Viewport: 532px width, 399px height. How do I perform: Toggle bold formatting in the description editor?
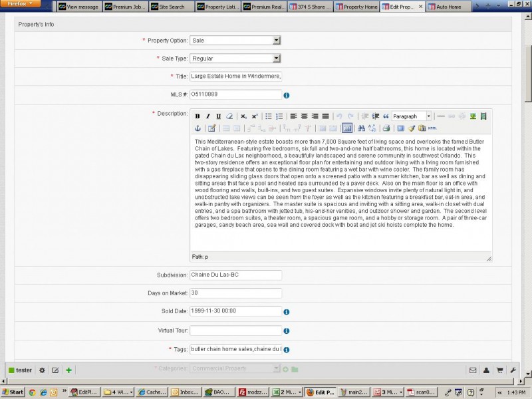[198, 116]
